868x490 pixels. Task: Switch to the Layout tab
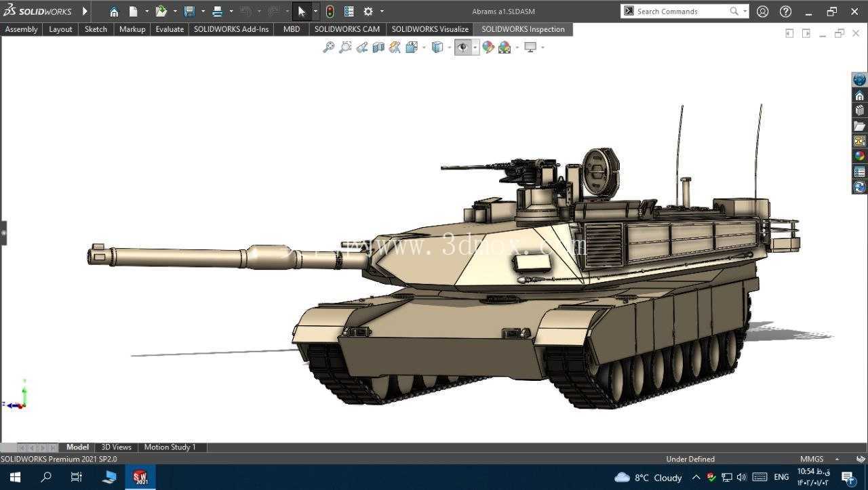point(60,29)
